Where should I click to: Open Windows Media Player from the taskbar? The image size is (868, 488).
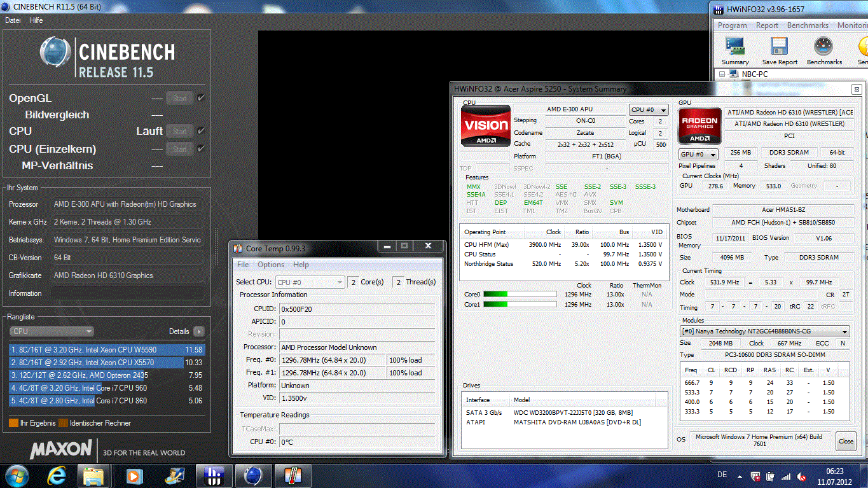pyautogui.click(x=133, y=475)
